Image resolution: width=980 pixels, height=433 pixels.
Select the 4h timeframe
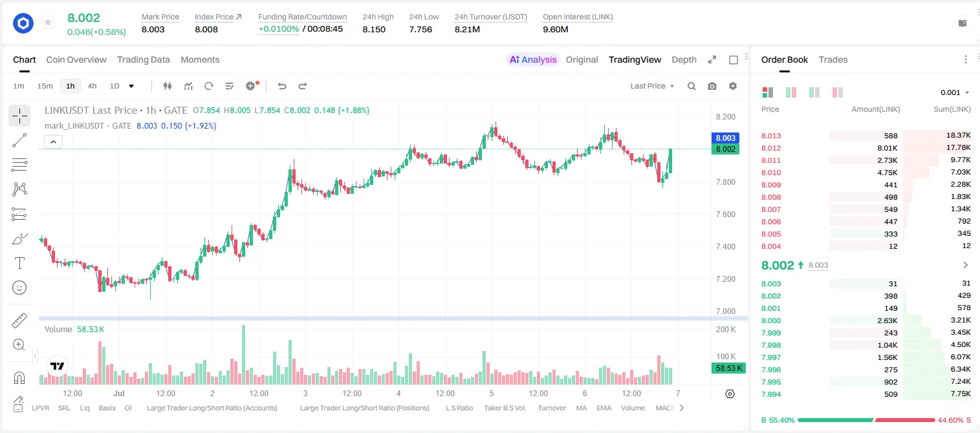pyautogui.click(x=93, y=86)
